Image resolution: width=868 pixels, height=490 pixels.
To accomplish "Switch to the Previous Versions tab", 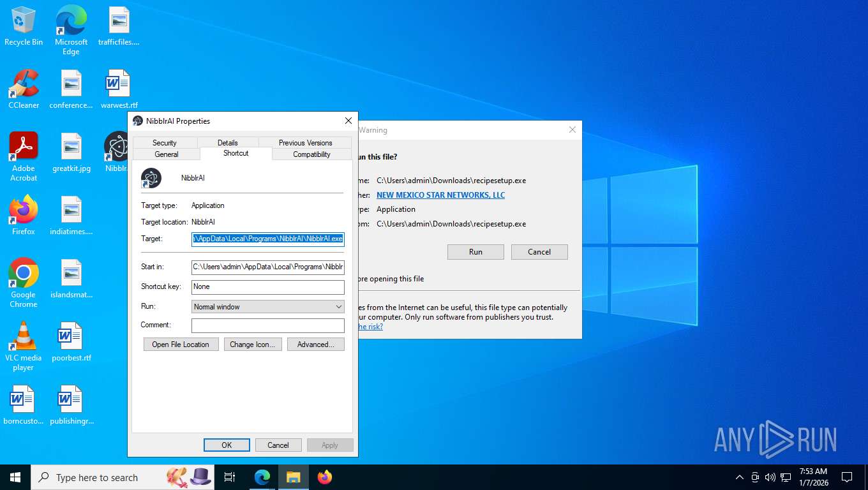I will click(305, 143).
